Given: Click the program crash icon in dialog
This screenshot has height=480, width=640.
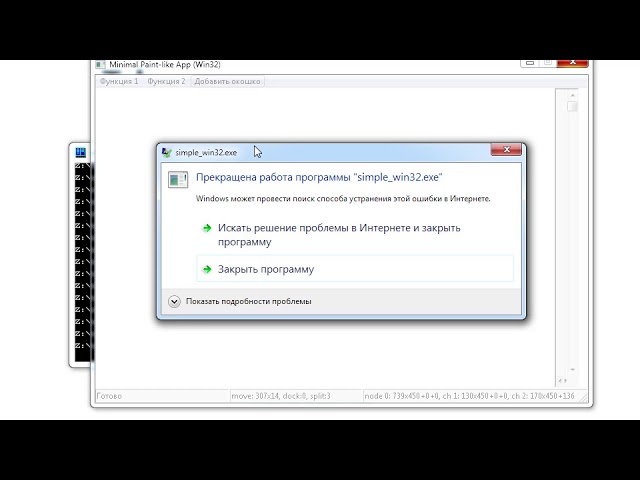Looking at the screenshot, I should tap(178, 180).
